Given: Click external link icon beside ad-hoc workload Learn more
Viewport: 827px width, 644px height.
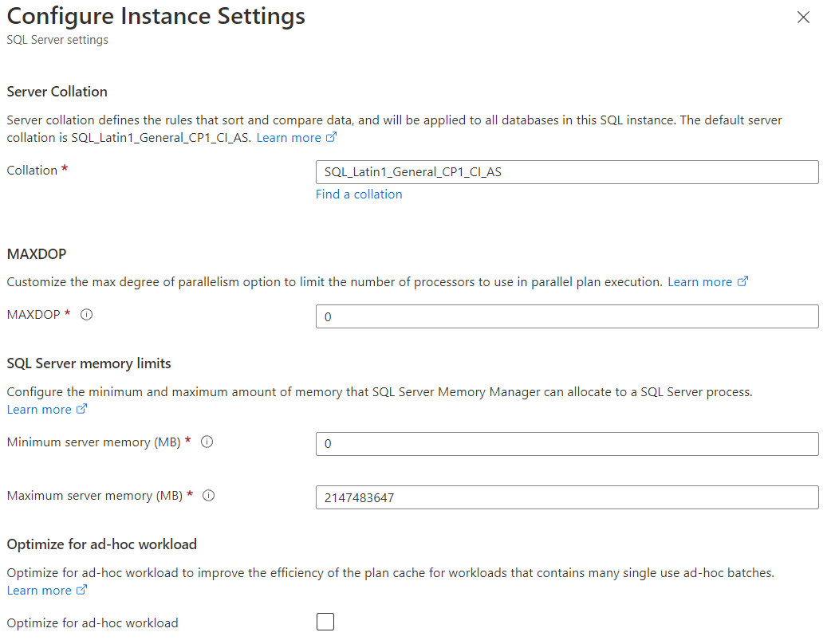Looking at the screenshot, I should [81, 591].
